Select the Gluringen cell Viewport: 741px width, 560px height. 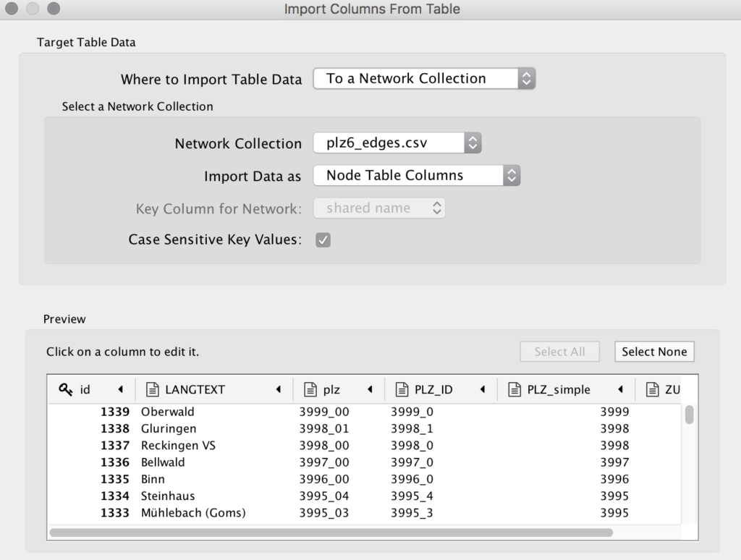(169, 428)
